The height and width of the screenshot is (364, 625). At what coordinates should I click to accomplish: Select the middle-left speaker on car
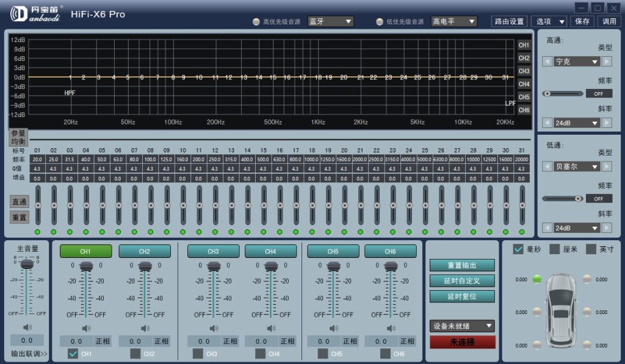click(x=537, y=312)
